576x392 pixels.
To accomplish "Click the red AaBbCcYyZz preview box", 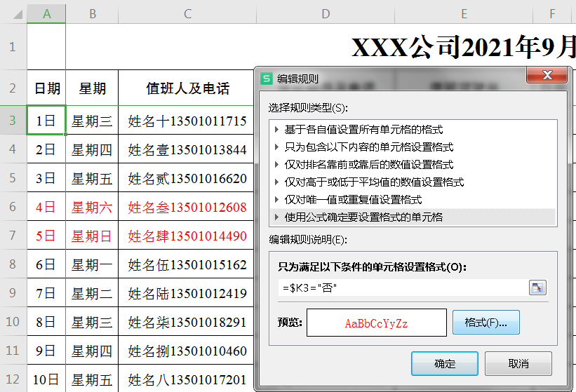I will [377, 323].
